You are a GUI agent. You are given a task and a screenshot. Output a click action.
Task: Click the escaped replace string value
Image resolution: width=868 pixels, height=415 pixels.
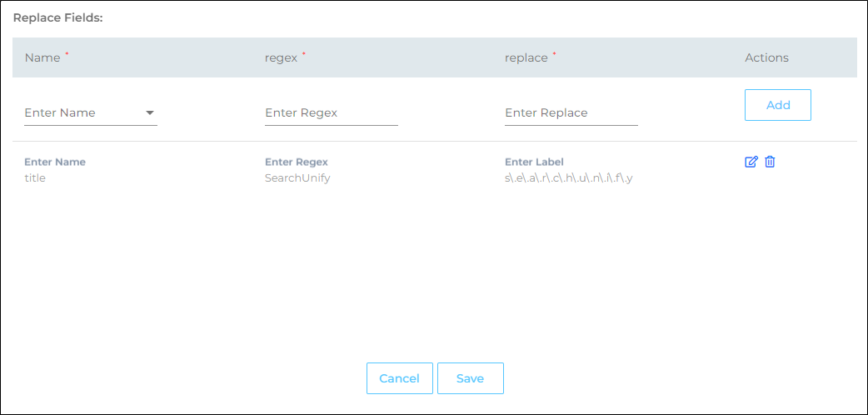(569, 177)
